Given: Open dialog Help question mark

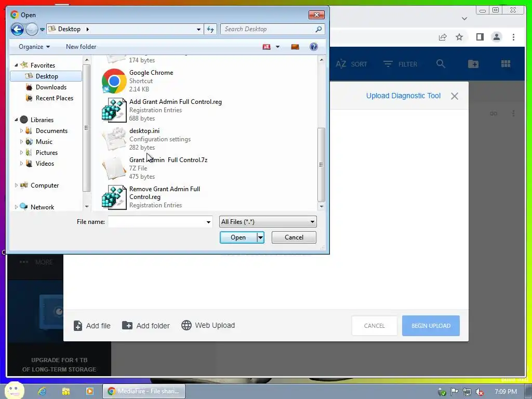Looking at the screenshot, I should pos(313,47).
